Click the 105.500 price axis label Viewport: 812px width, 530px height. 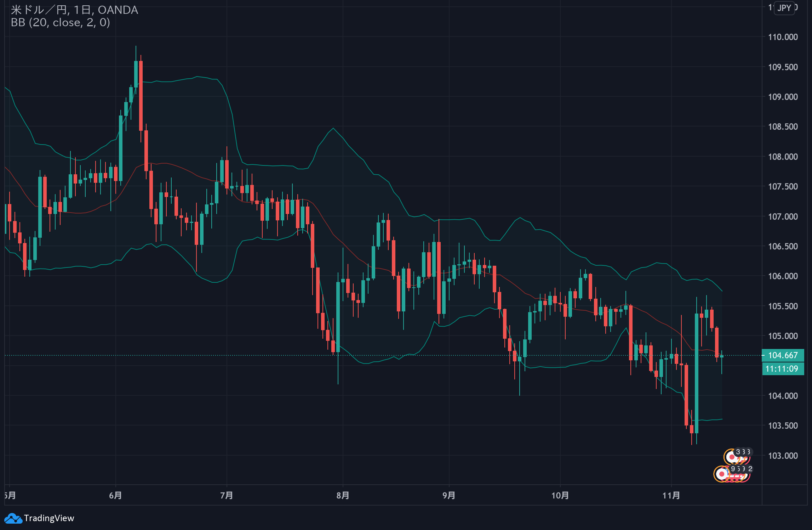(783, 306)
